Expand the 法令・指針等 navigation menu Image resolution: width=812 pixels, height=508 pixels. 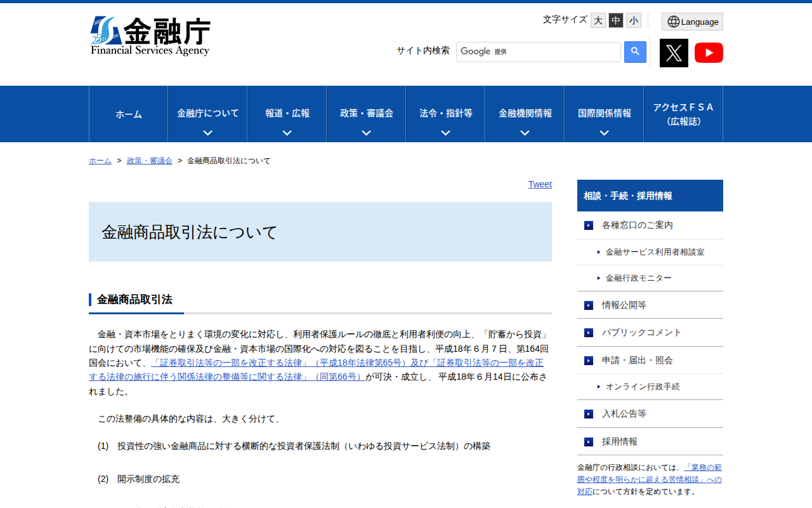(445, 114)
